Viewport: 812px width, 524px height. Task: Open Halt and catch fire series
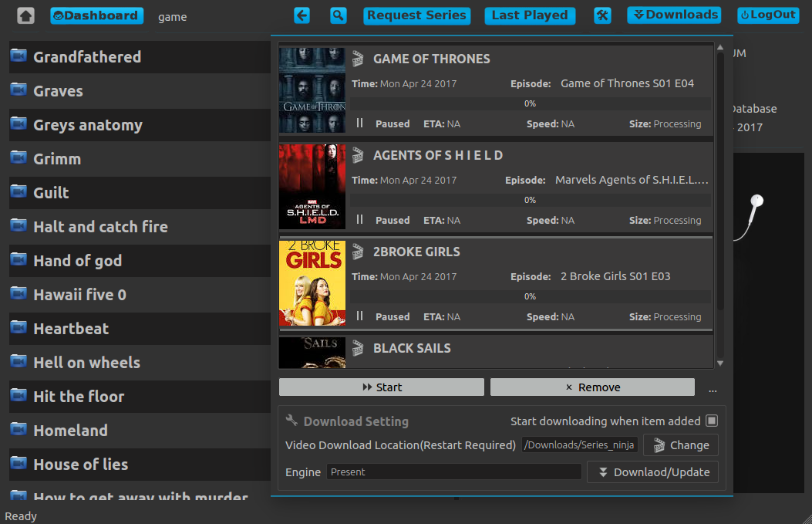(140, 227)
